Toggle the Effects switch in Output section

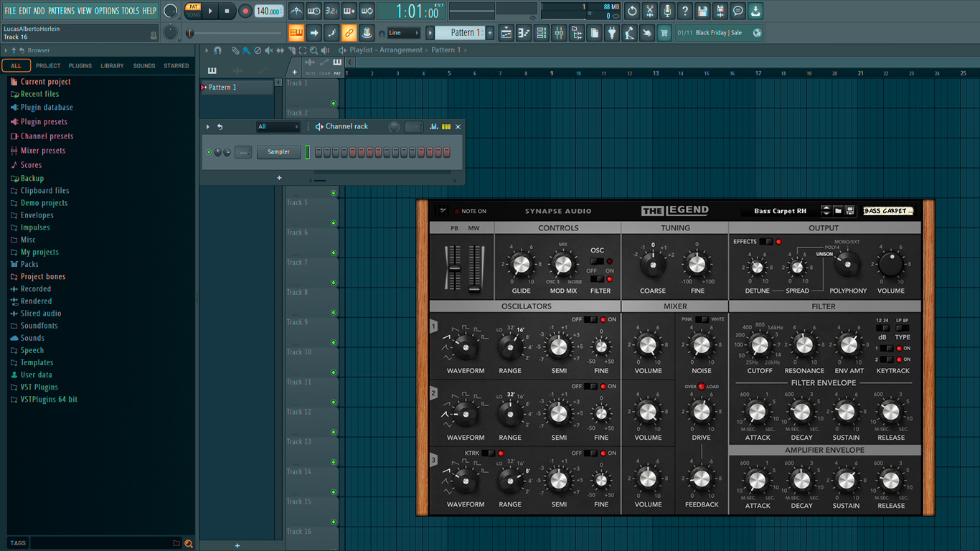pyautogui.click(x=766, y=242)
